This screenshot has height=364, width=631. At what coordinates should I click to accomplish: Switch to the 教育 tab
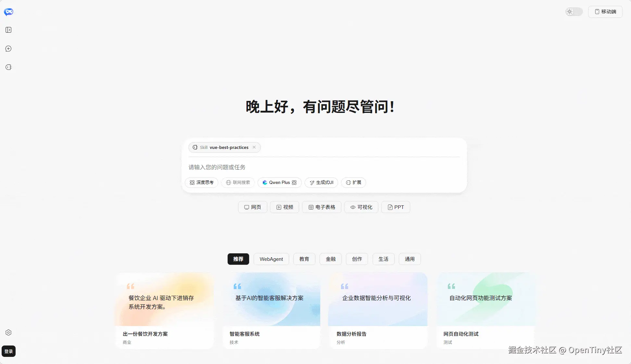tap(304, 259)
